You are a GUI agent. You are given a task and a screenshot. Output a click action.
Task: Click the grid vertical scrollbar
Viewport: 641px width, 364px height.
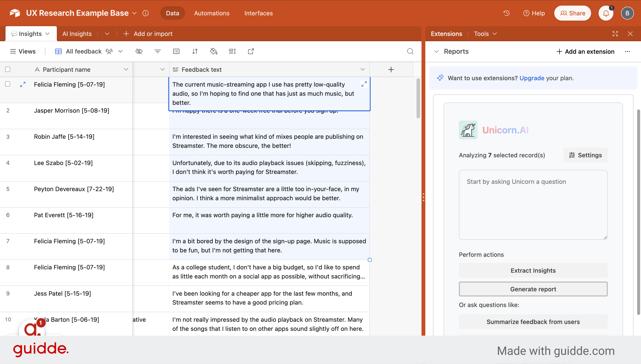coord(418,98)
